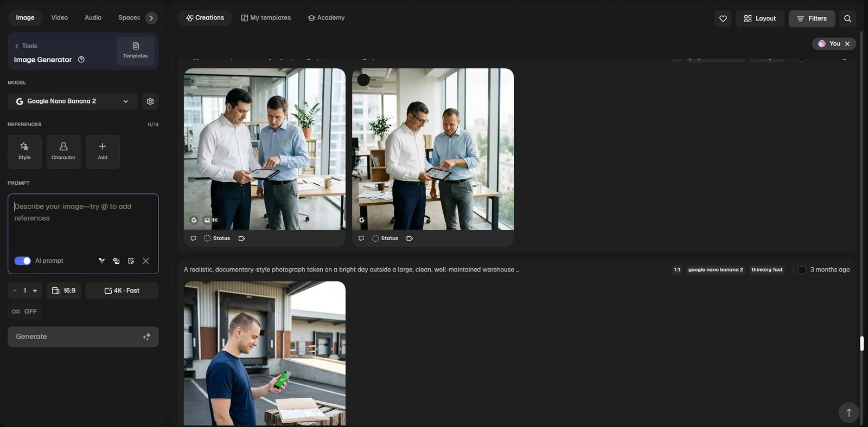Open favorites heart icon in top bar
This screenshot has width=868, height=427.
[x=723, y=18]
